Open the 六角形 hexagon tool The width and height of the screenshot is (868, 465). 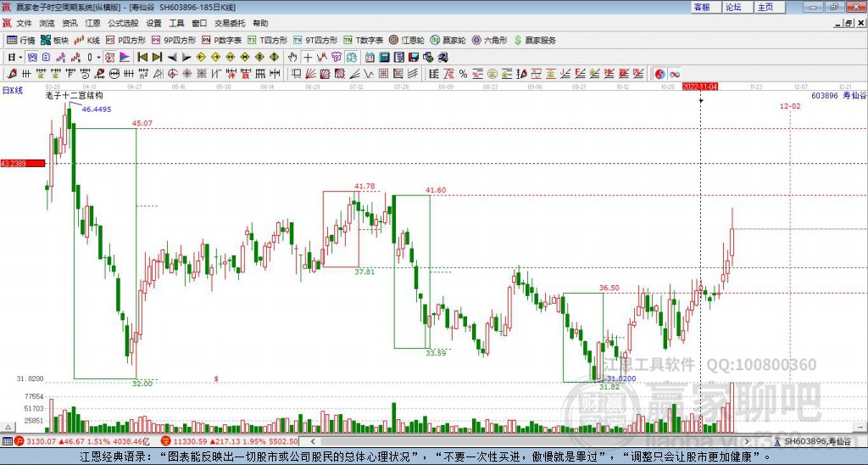click(489, 40)
